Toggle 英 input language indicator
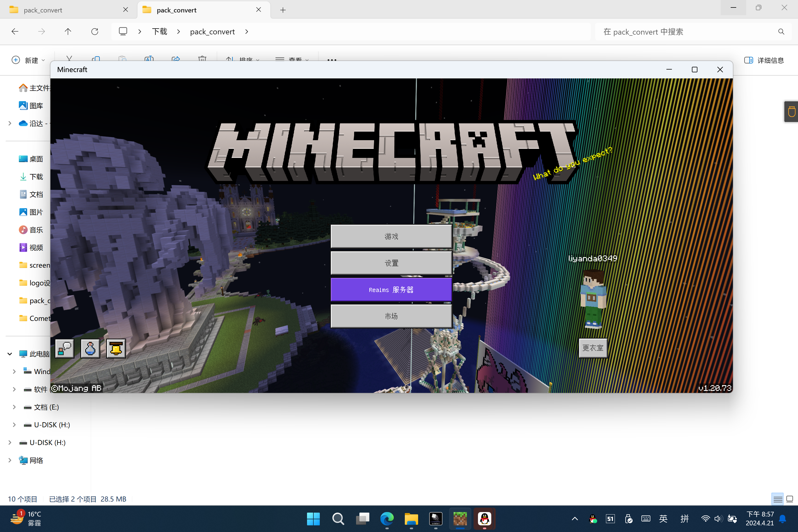Image resolution: width=798 pixels, height=532 pixels. (x=663, y=518)
